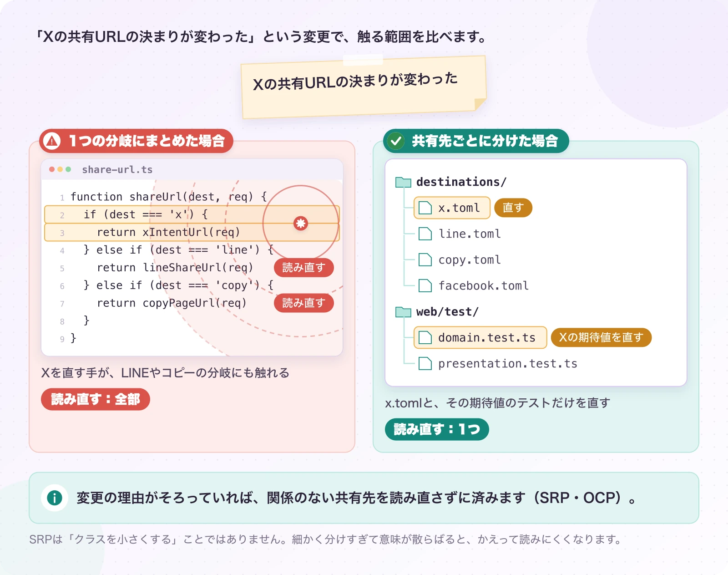Click the 読み直す：全部 pill
This screenshot has width=728, height=575.
(x=96, y=399)
